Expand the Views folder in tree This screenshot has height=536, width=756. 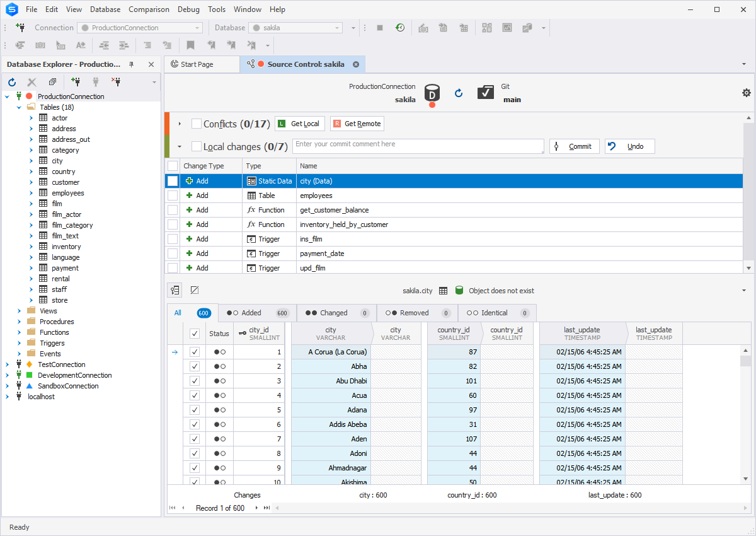click(x=20, y=311)
